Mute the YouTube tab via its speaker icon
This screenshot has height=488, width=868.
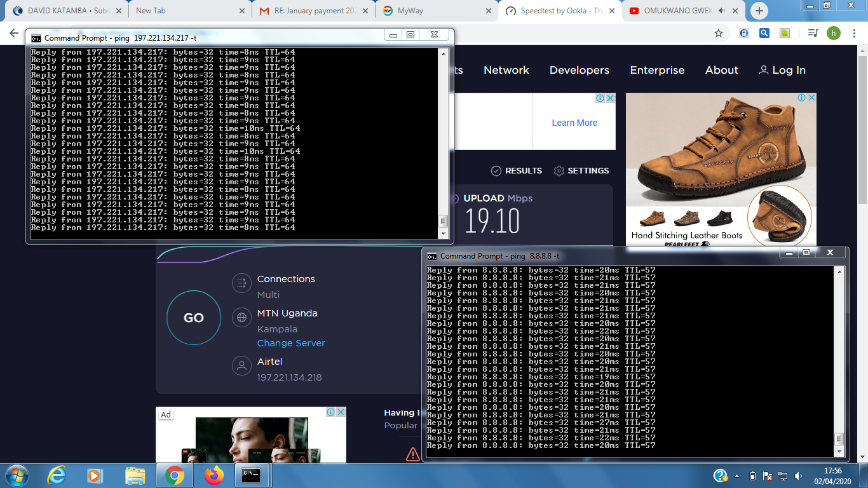[x=722, y=11]
